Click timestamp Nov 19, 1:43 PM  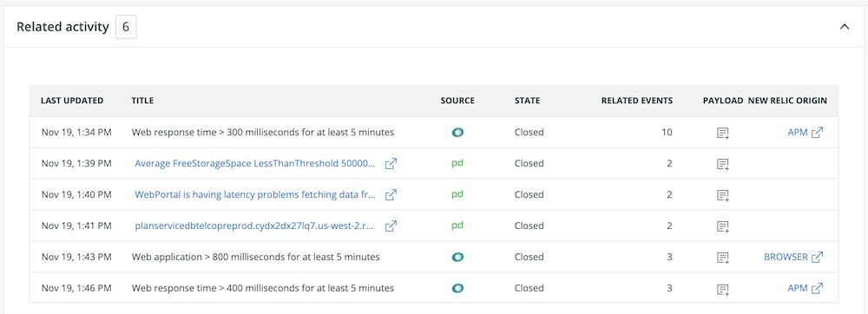(x=76, y=257)
